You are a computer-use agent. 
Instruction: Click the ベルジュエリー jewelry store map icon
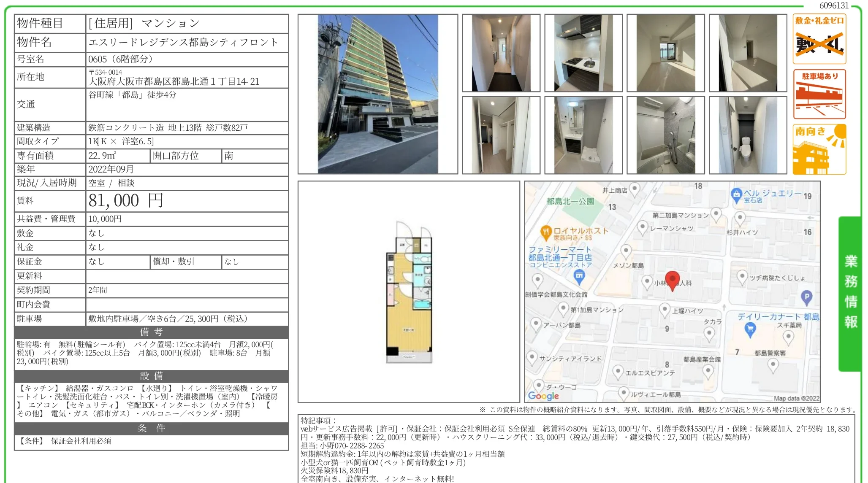coord(736,195)
